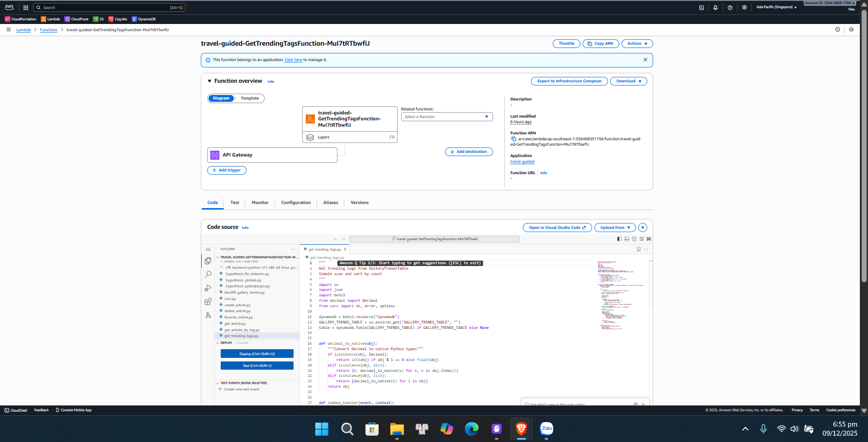
Task: Toggle fullscreen mode in the editor toolbar
Action: coord(649,239)
